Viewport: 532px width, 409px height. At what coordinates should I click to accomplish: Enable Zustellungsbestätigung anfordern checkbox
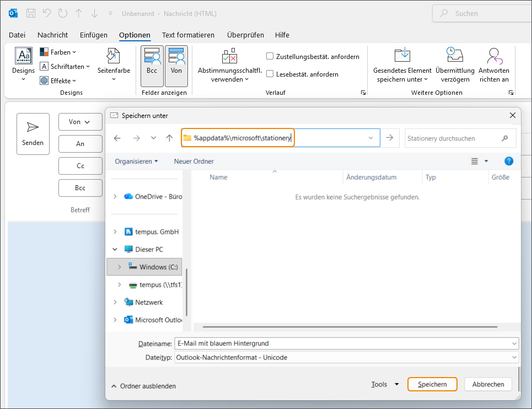click(x=270, y=56)
